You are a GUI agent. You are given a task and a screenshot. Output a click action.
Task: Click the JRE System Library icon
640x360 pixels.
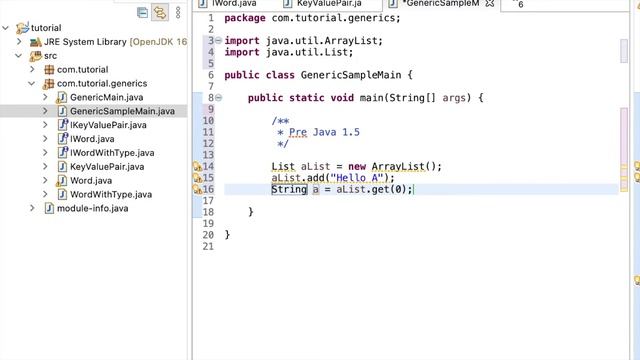pyautogui.click(x=36, y=42)
